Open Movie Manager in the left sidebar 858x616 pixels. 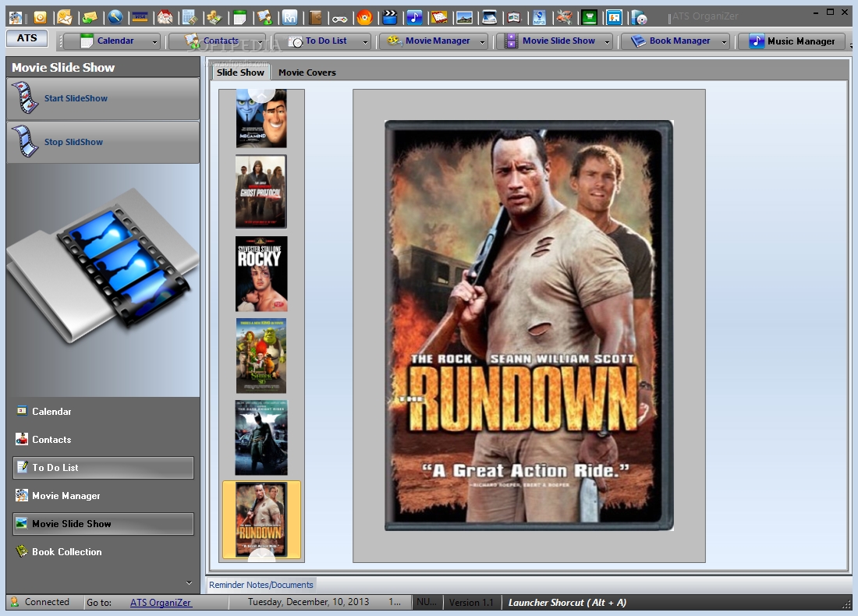[103, 496]
